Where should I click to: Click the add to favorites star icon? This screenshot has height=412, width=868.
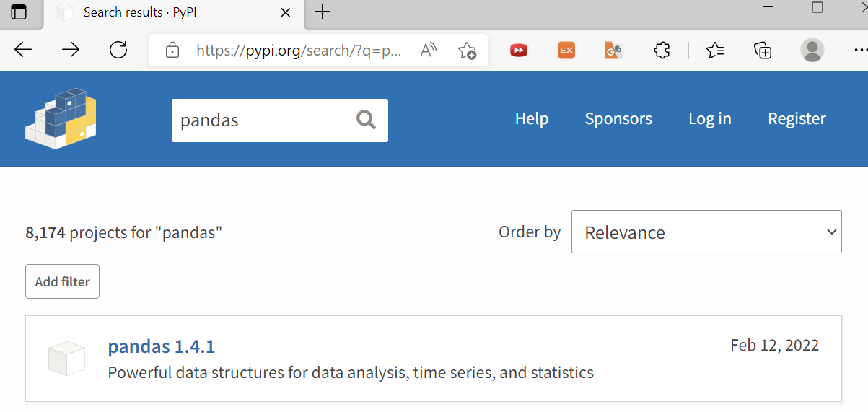click(x=467, y=51)
